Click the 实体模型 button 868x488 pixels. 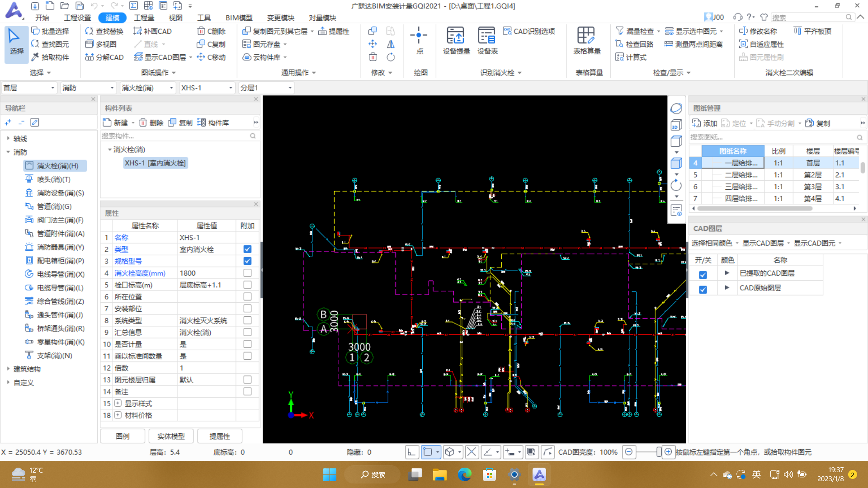171,436
